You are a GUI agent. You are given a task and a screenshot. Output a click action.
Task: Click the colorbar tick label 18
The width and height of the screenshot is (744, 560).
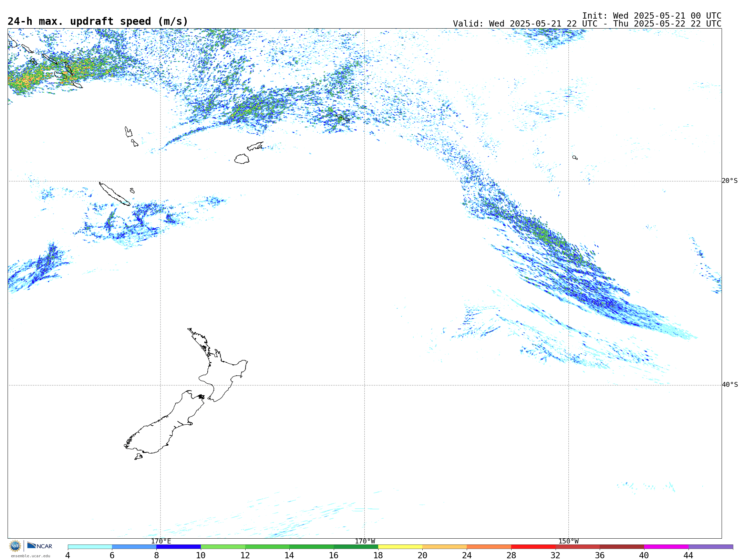(x=378, y=555)
